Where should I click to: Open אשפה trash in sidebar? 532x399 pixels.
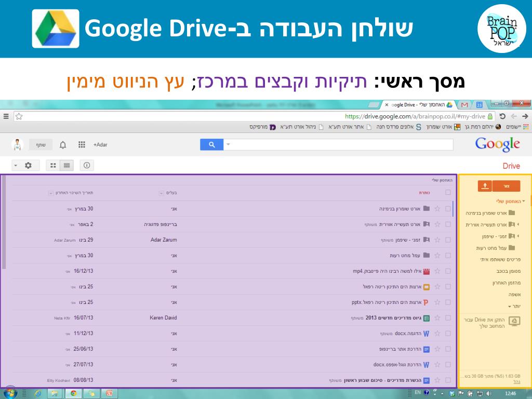(x=515, y=295)
